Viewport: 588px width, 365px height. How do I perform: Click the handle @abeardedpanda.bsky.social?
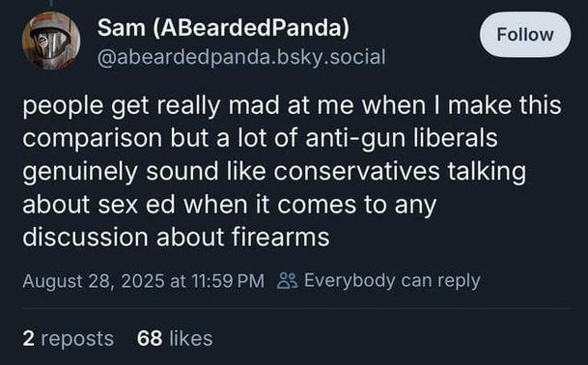click(x=241, y=57)
